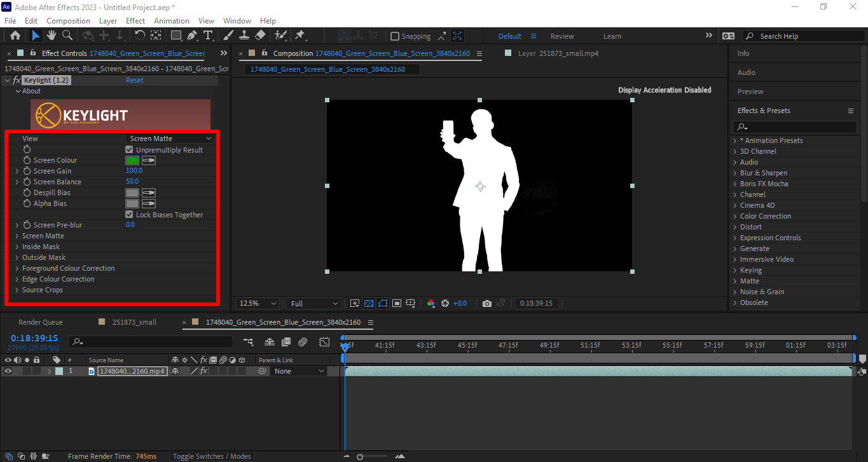
Task: Click the camera snapshot icon below the composition viewer
Action: tap(487, 303)
